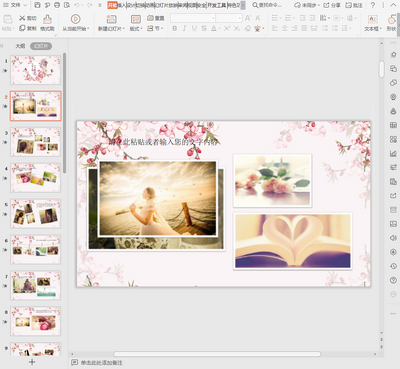
Task: Select slide 1 thumbnail
Action: click(36, 70)
